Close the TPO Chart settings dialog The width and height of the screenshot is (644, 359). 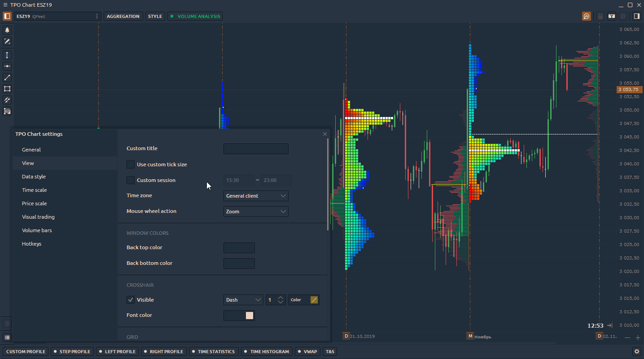click(x=325, y=134)
